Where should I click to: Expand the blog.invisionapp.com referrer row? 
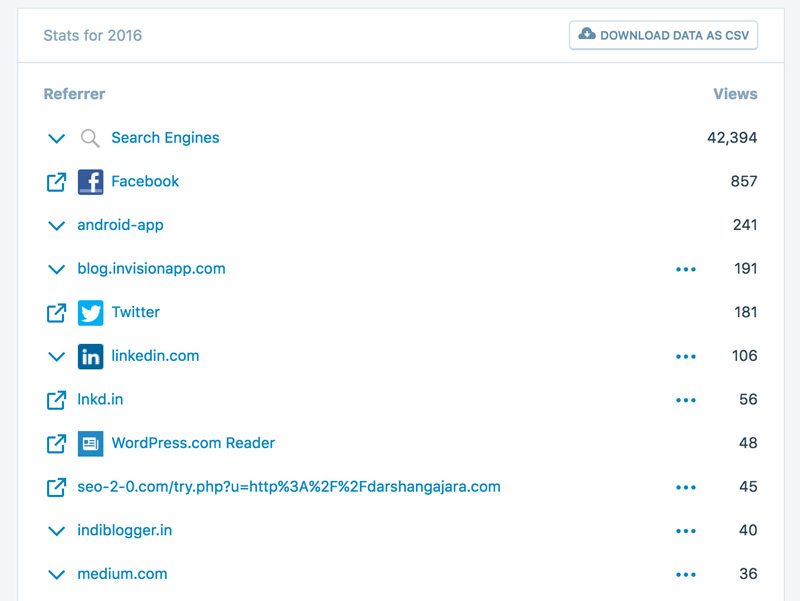pyautogui.click(x=57, y=269)
